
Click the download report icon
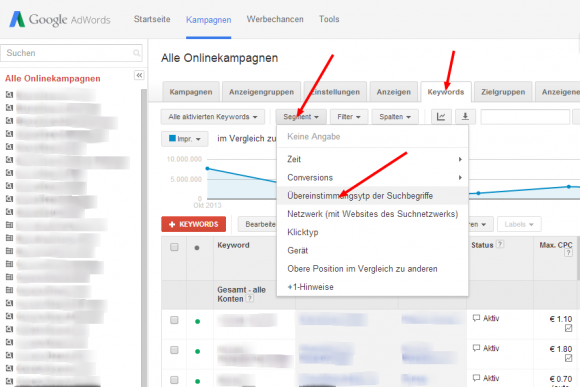coord(465,117)
